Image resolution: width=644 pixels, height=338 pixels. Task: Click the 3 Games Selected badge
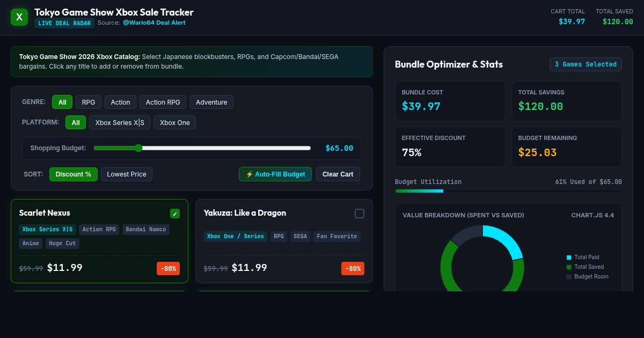[586, 64]
